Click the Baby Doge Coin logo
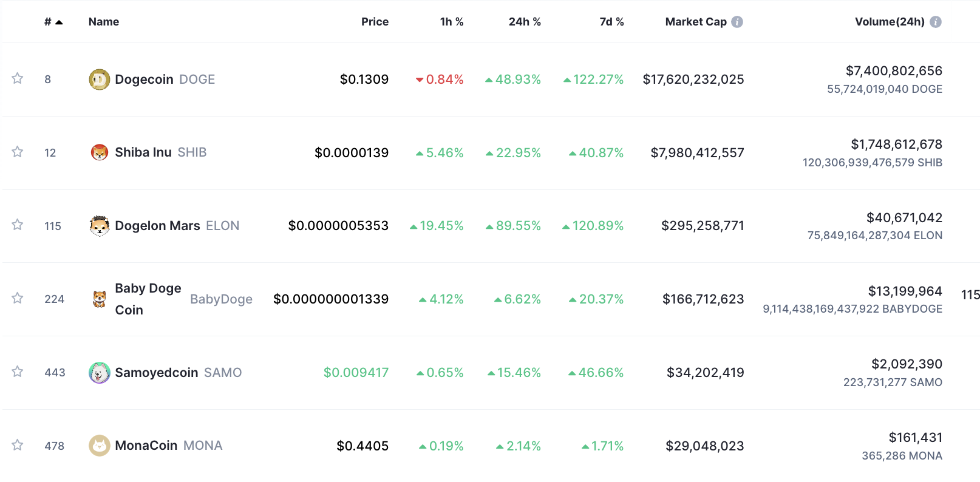980x482 pixels. 100,299
